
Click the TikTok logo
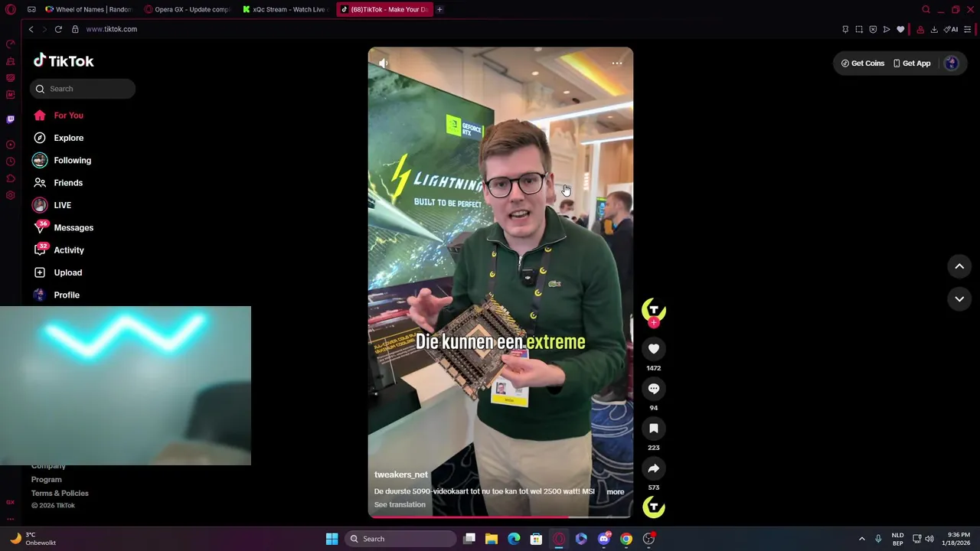(64, 61)
